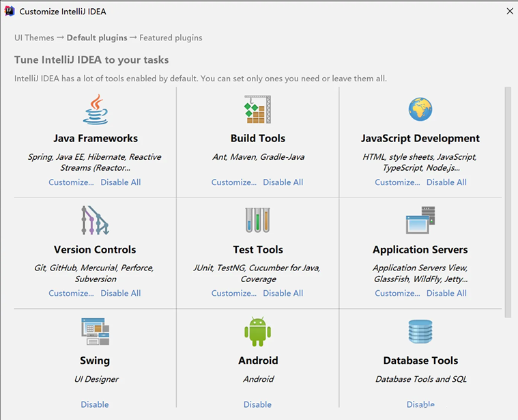Click the Version Controls heading
518x420 pixels.
click(95, 249)
